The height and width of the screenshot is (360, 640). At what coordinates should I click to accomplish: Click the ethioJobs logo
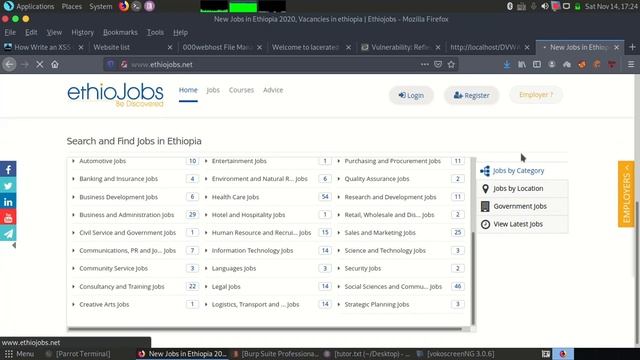[116, 95]
